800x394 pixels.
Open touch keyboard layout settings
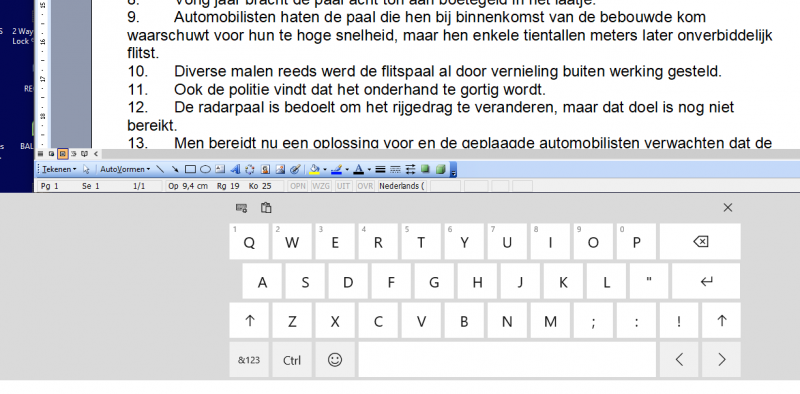pyautogui.click(x=242, y=208)
